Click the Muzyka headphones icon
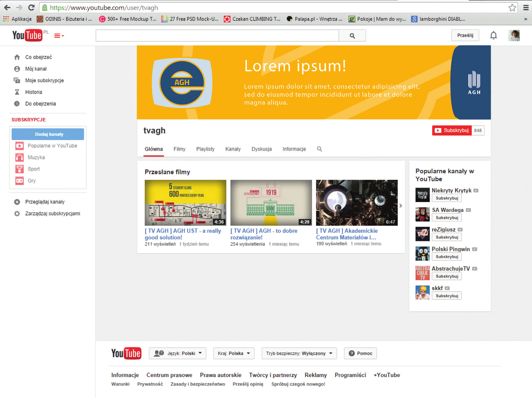The height and width of the screenshot is (398, 532). pyautogui.click(x=19, y=158)
